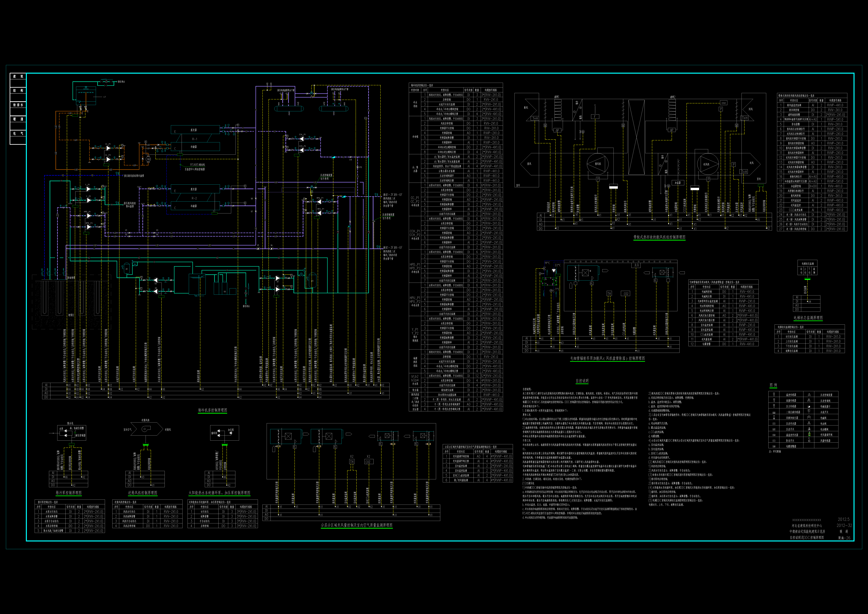Screen dimensions: 868x614
Task: Click the 给排水 cell in the discipline column
Action: tap(18, 105)
